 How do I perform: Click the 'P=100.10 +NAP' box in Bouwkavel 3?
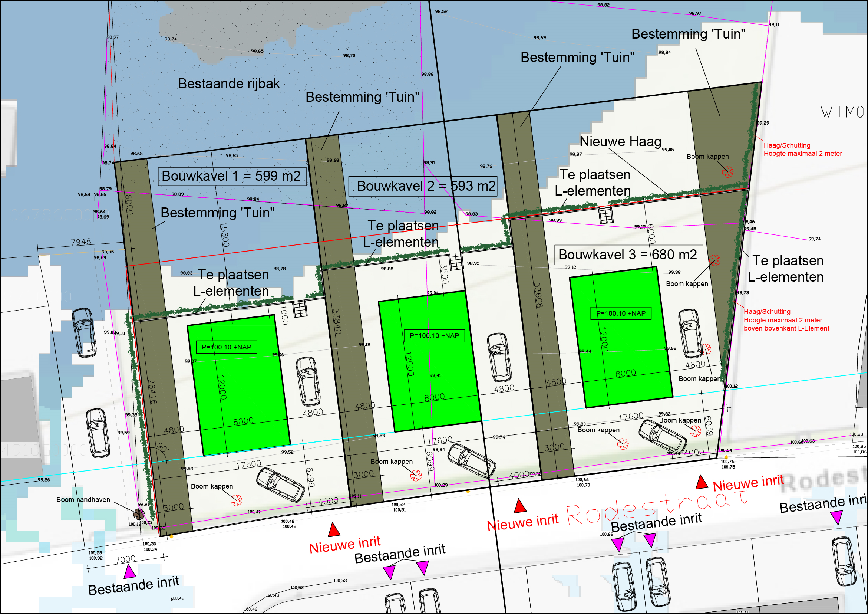click(x=621, y=313)
